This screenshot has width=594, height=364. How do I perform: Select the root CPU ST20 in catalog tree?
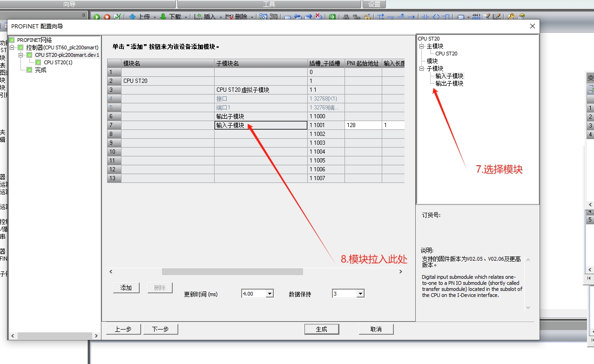click(429, 39)
